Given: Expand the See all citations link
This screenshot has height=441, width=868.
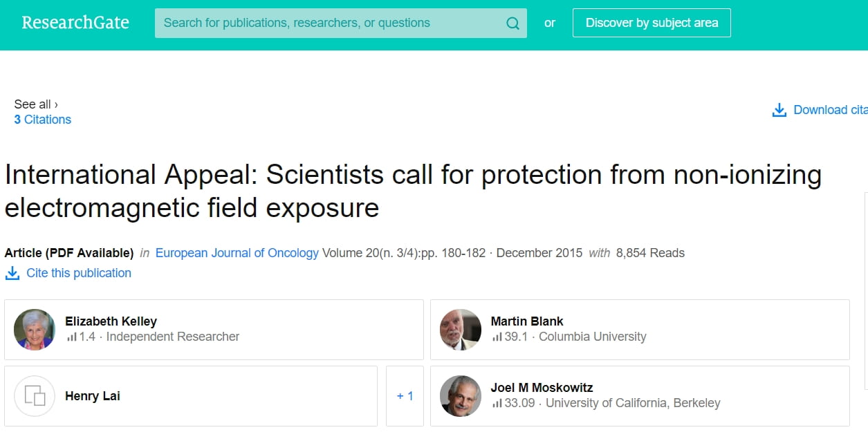Looking at the screenshot, I should (36, 104).
